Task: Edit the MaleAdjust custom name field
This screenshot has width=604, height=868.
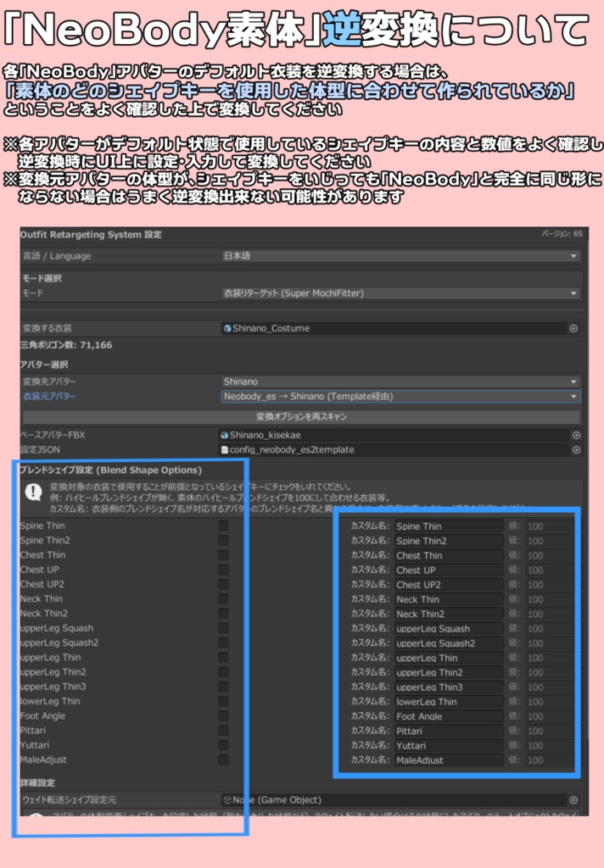Action: point(449,760)
